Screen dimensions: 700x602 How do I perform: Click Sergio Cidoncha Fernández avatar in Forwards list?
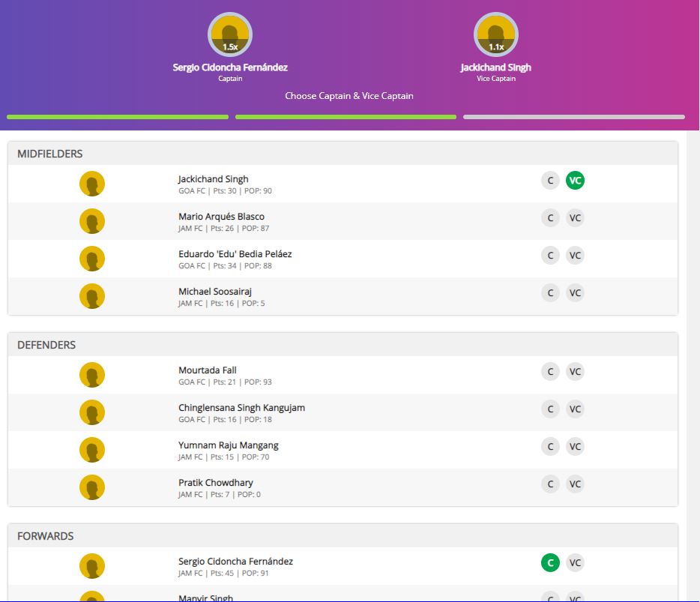[92, 566]
